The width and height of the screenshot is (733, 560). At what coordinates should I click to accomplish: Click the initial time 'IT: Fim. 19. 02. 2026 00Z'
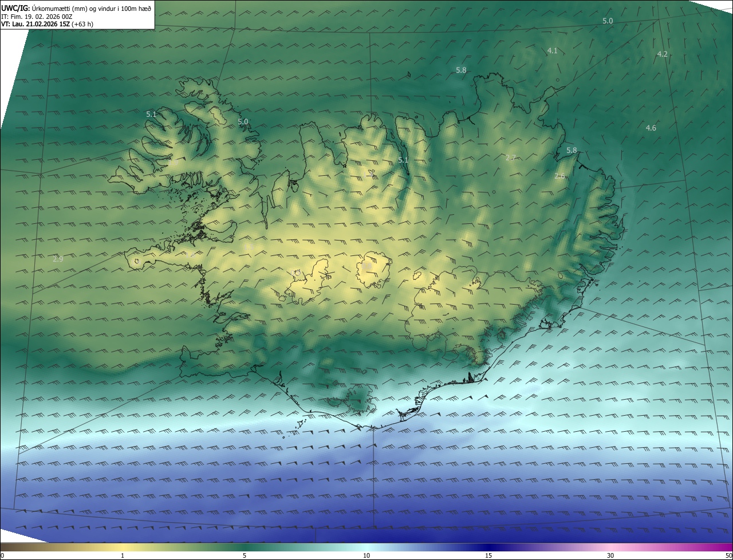tap(37, 17)
